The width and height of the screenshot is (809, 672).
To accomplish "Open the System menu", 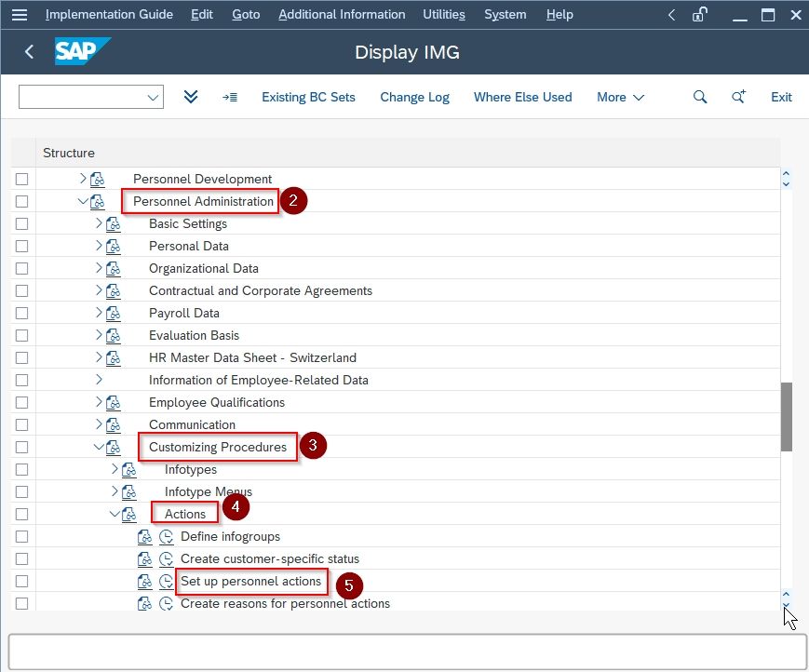I will (x=506, y=15).
